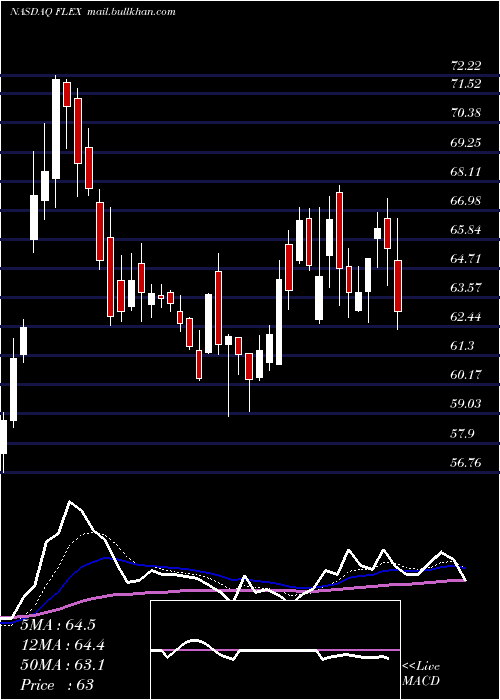Viewport: 500px width, 700px height.
Task: Click the 65.84 price axis label
Action: [466, 230]
